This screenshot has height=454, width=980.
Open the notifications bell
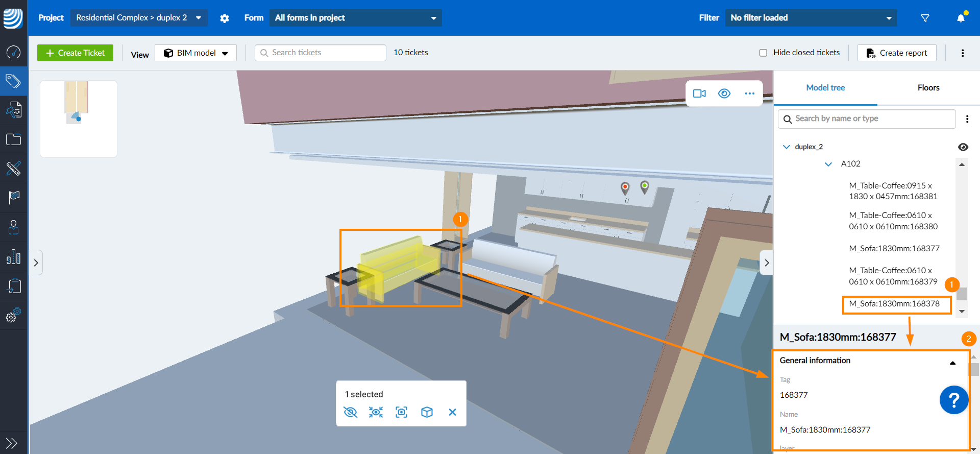961,18
